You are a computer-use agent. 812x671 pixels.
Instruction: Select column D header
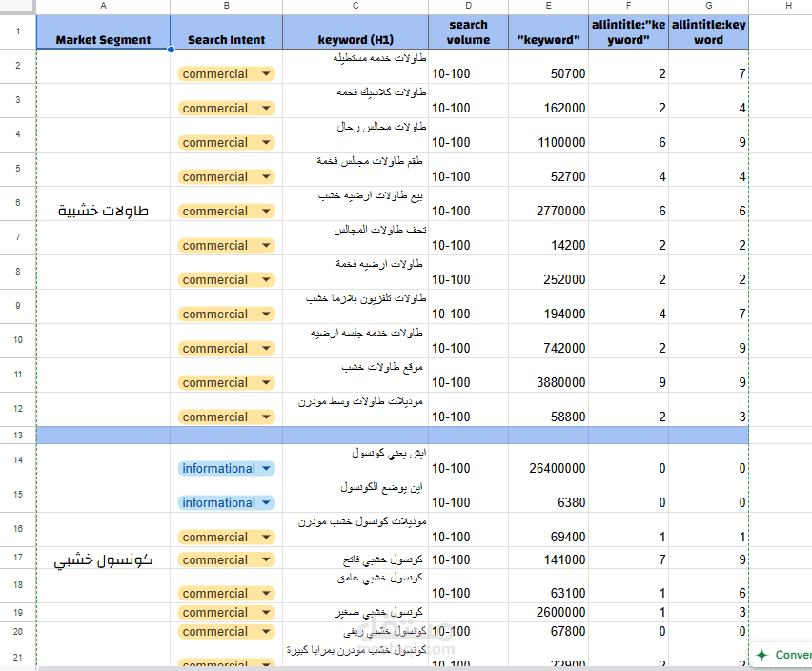[468, 6]
